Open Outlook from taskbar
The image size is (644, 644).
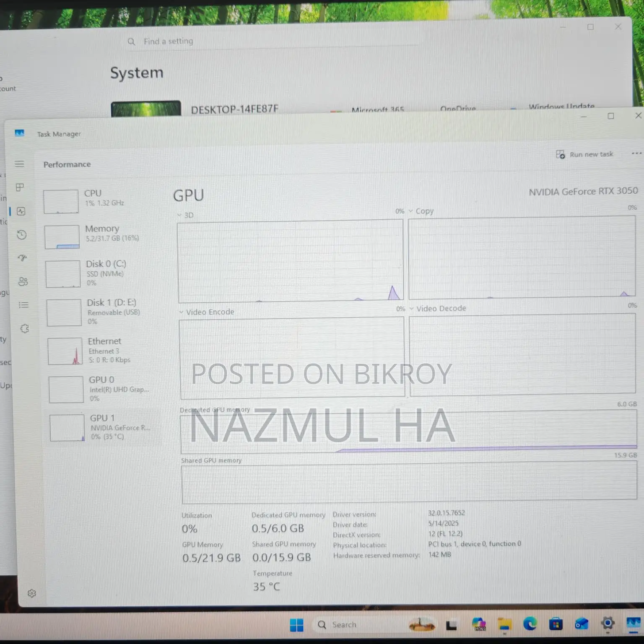pyautogui.click(x=582, y=624)
